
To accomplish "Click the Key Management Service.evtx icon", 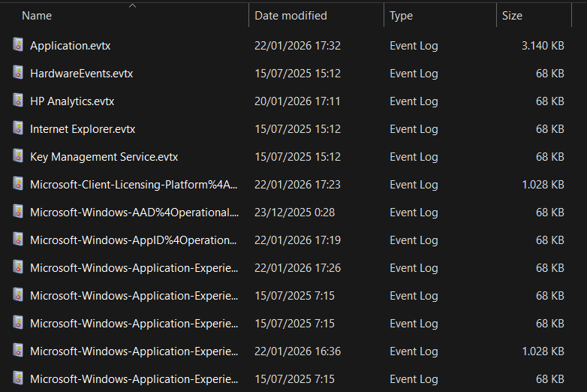I will click(18, 156).
